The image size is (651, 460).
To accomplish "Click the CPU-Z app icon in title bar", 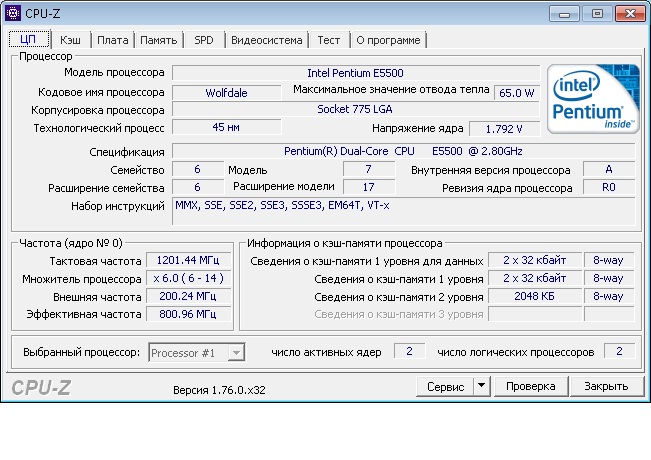I will (12, 13).
